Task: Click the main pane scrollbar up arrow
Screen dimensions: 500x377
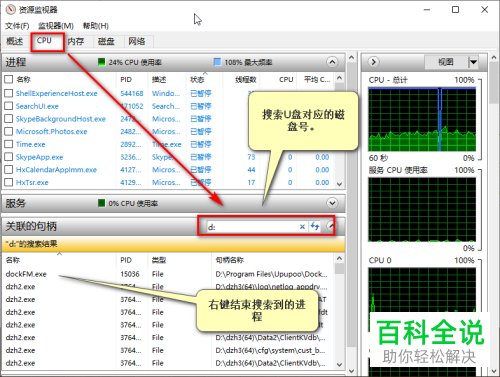Action: pos(351,58)
